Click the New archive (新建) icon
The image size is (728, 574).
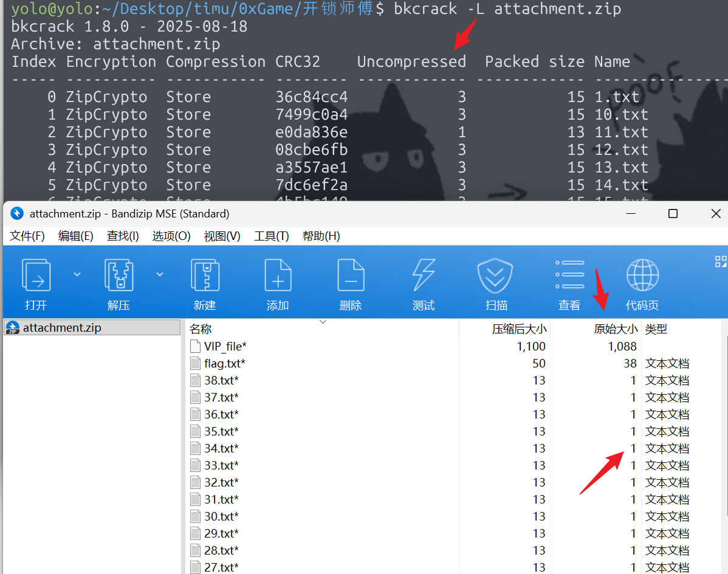[205, 276]
